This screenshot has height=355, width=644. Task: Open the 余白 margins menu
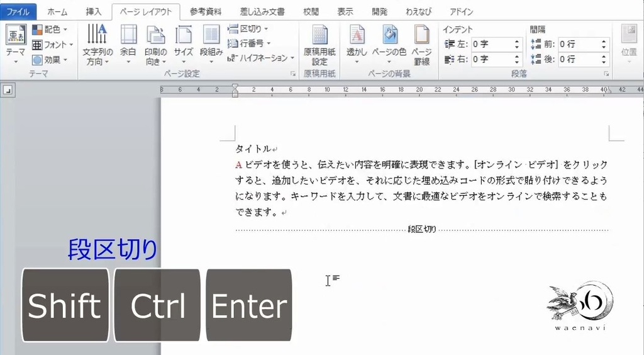(x=128, y=44)
